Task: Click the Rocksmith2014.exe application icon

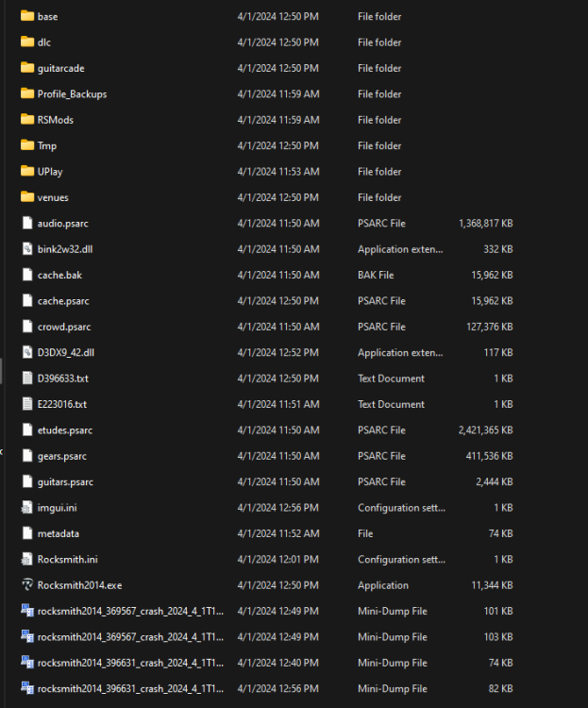Action: [27, 585]
